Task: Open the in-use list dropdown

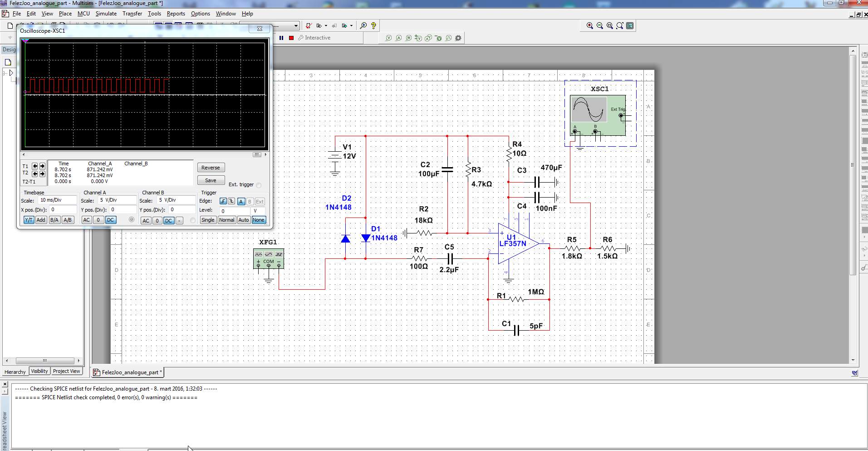Action: [296, 26]
